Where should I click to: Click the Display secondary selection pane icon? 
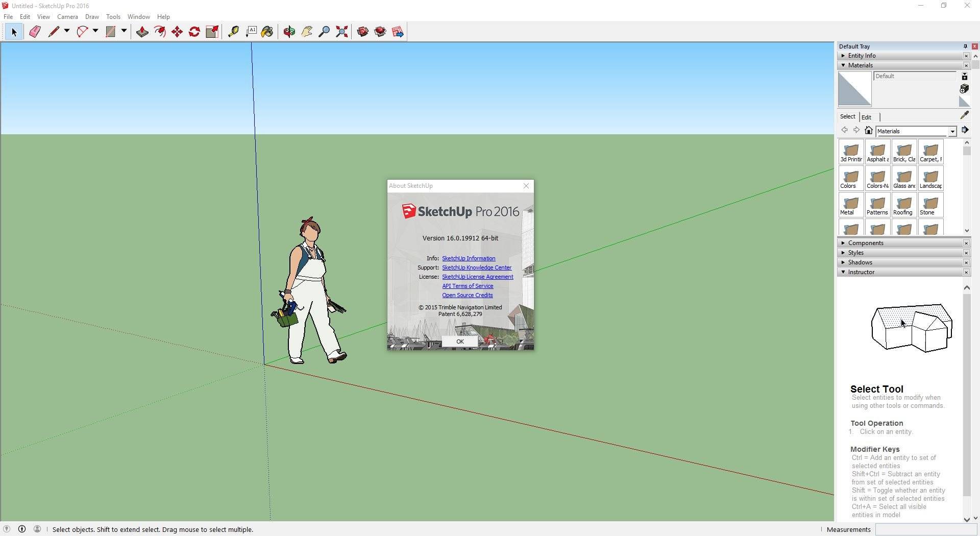(965, 76)
